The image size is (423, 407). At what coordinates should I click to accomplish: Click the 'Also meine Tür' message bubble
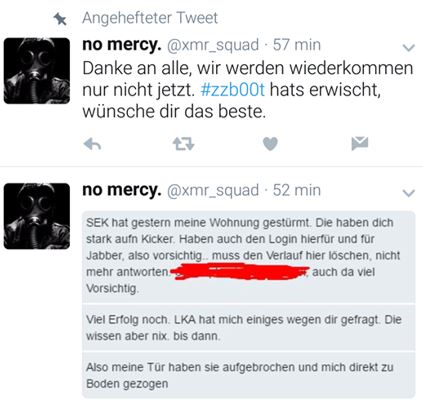coord(249,375)
